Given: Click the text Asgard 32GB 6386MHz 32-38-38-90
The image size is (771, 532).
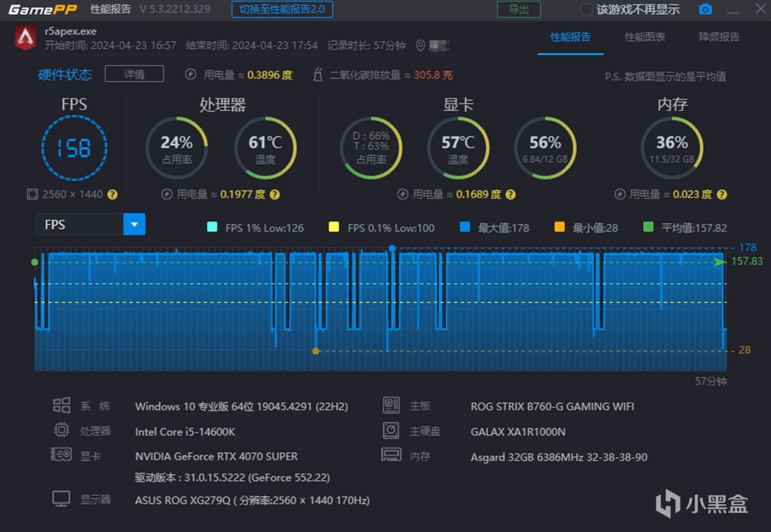Looking at the screenshot, I should point(559,457).
